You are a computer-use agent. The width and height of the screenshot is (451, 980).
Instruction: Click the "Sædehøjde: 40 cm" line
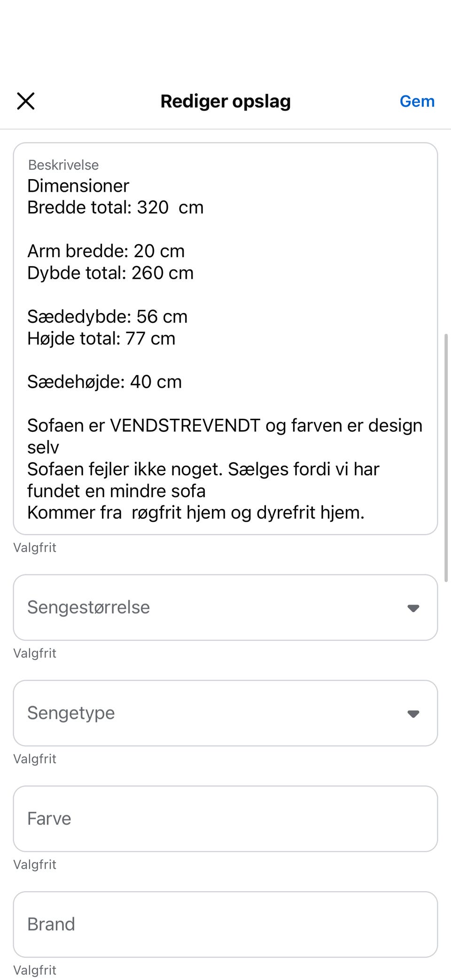pos(104,382)
